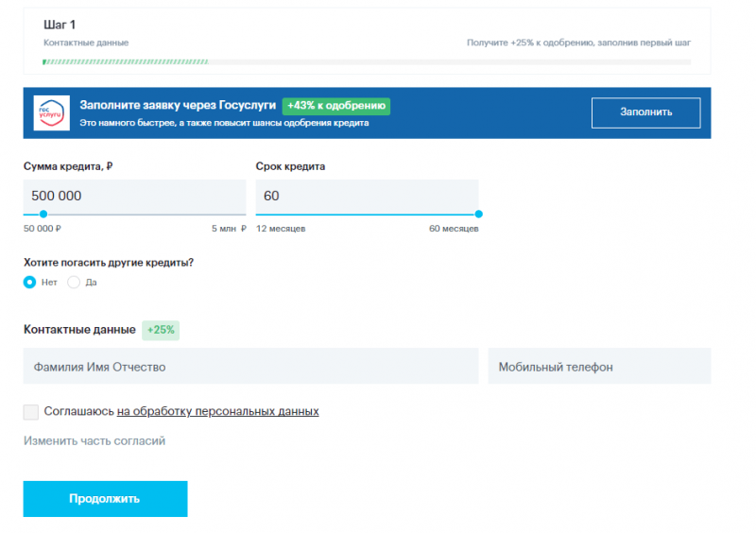
Task: Select the Нет radio button
Action: click(x=30, y=282)
